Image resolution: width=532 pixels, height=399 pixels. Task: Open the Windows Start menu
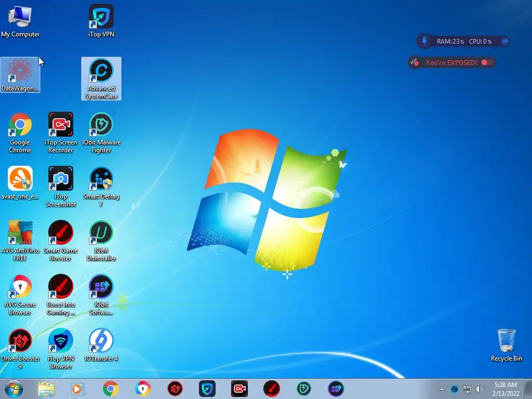tap(14, 389)
